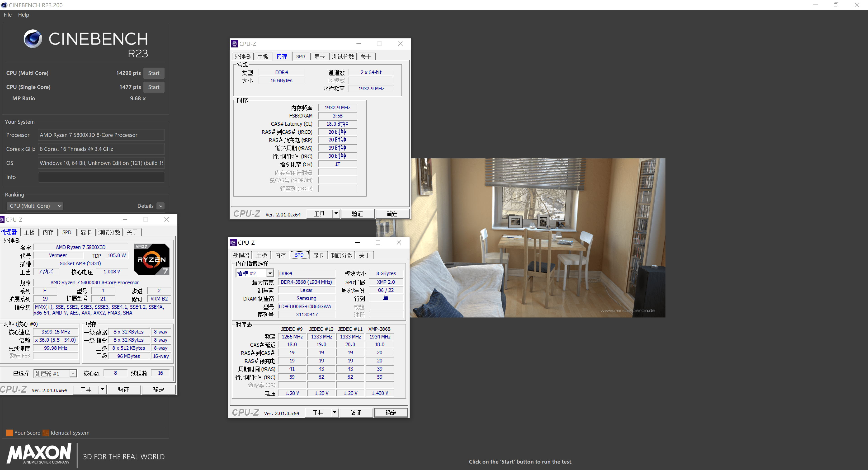Click the LD4EU008G-H3866GWA part number
This screenshot has height=470, width=868.
click(306, 306)
